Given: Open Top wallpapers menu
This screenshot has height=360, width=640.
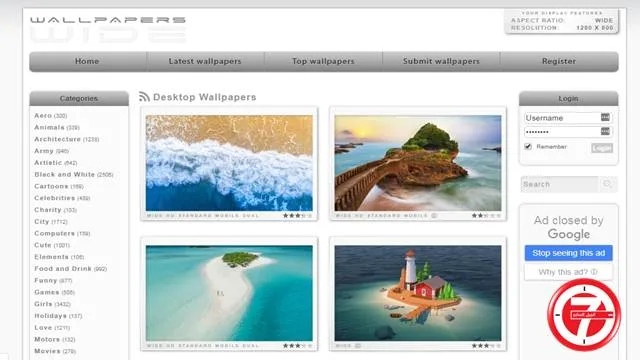Looking at the screenshot, I should (323, 61).
